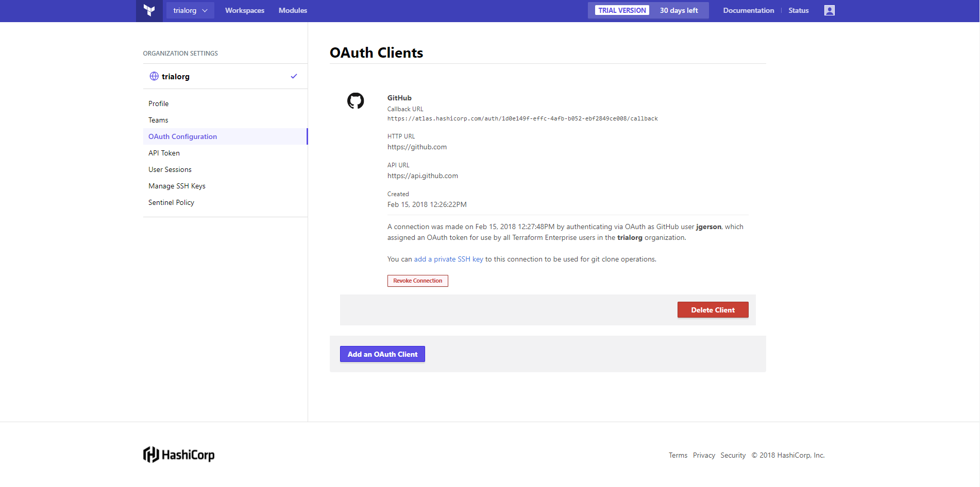Click the ORGANIZATION SETTINGS label
This screenshot has width=980, height=487.
click(180, 53)
